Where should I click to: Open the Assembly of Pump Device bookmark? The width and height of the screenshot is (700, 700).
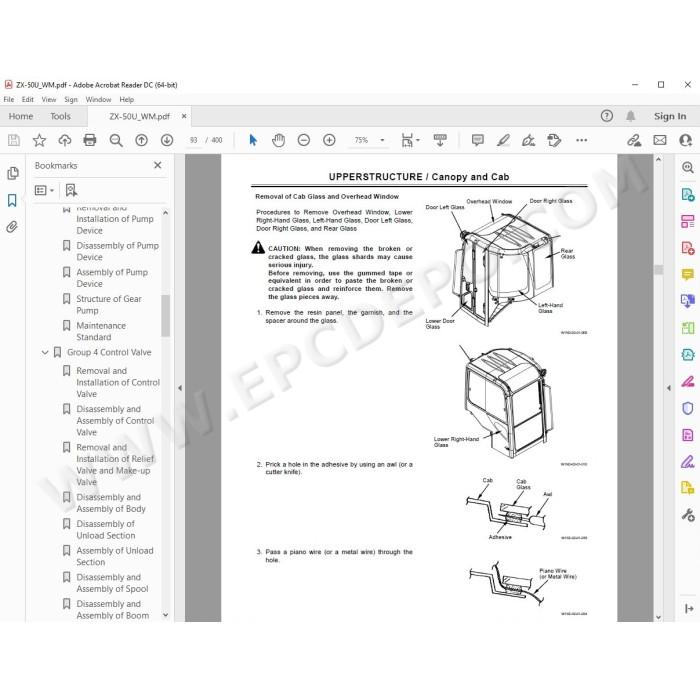(112, 278)
